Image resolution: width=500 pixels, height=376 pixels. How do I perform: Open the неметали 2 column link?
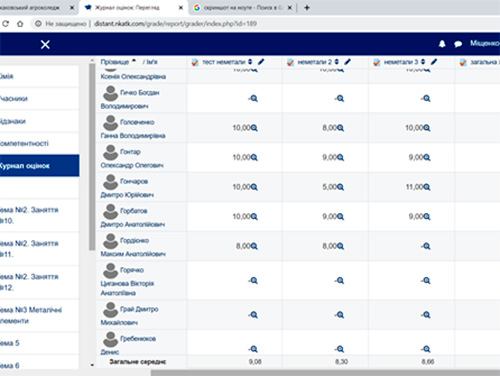(x=314, y=62)
